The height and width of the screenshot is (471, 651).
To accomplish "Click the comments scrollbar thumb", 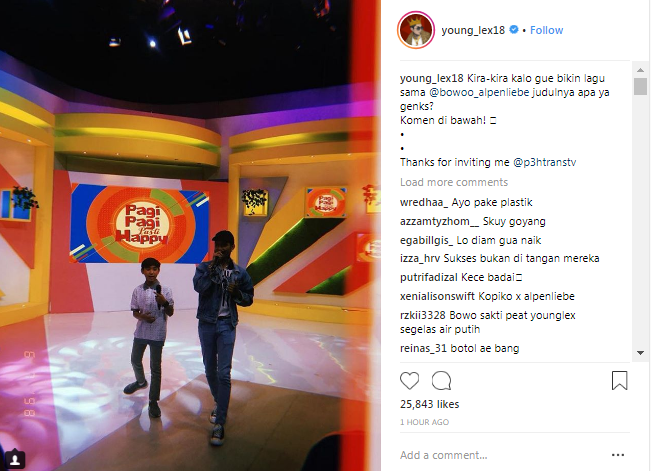I will [640, 86].
